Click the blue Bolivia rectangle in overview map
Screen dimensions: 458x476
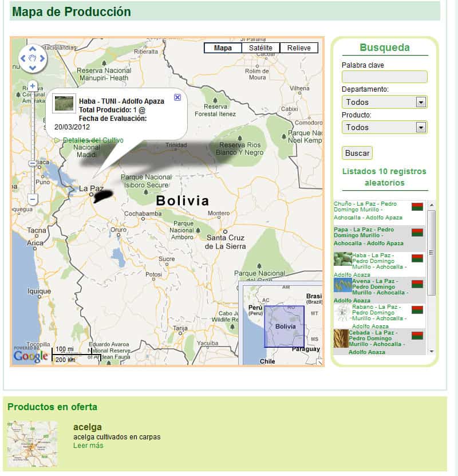pos(284,326)
